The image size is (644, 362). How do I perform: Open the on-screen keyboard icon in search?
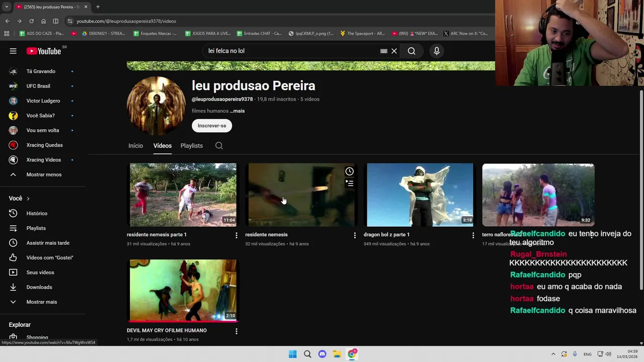383,51
